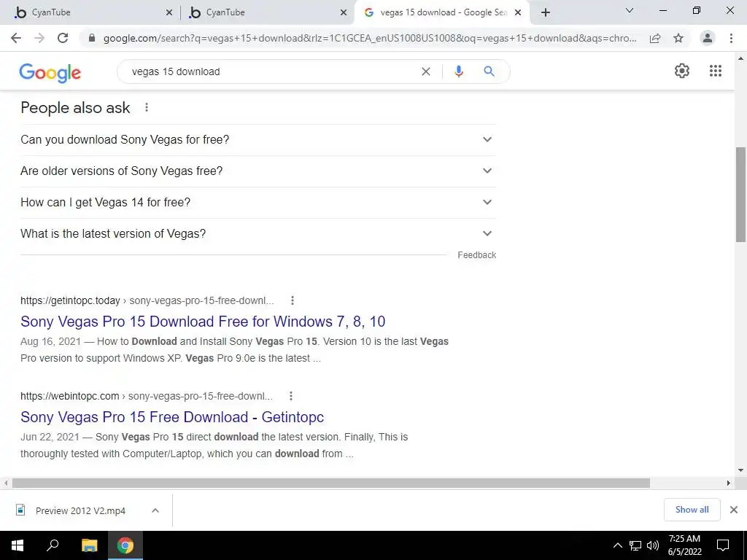The height and width of the screenshot is (560, 747).
Task: Open File Explorer from taskbar
Action: click(x=89, y=545)
